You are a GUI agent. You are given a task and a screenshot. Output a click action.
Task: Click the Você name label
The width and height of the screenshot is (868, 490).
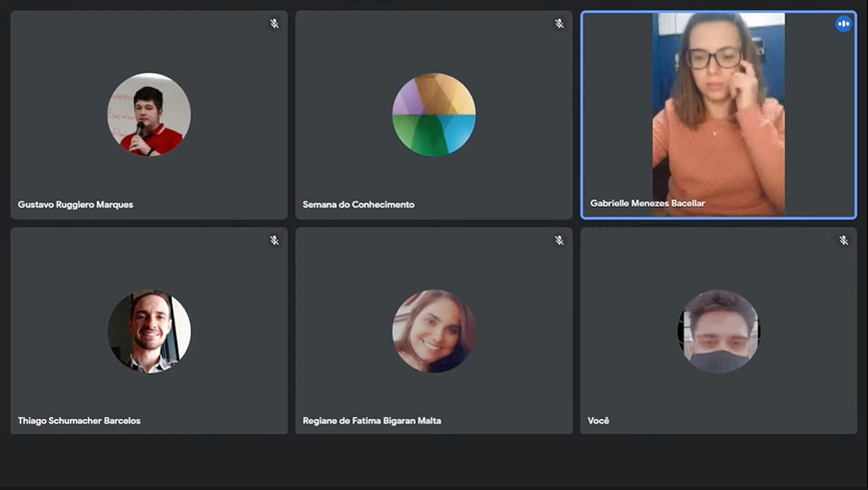[598, 421]
